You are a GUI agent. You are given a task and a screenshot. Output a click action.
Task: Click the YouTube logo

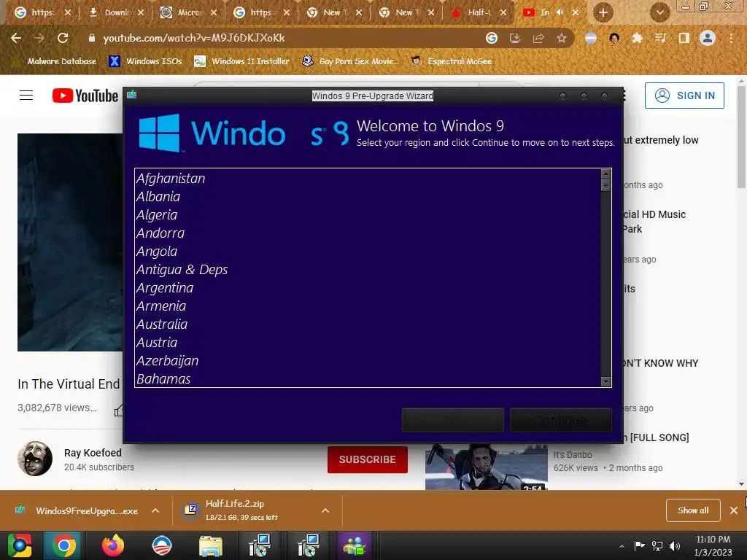85,96
